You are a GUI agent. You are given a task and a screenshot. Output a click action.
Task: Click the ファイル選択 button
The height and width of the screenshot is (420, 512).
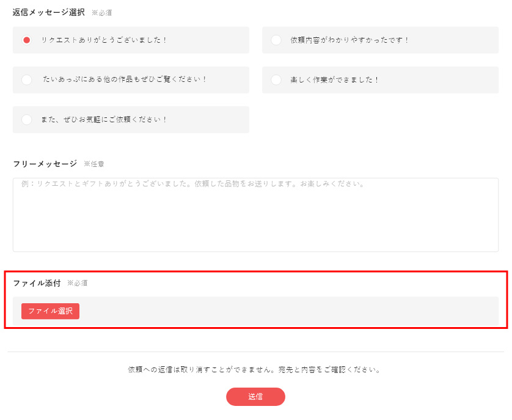coord(50,311)
